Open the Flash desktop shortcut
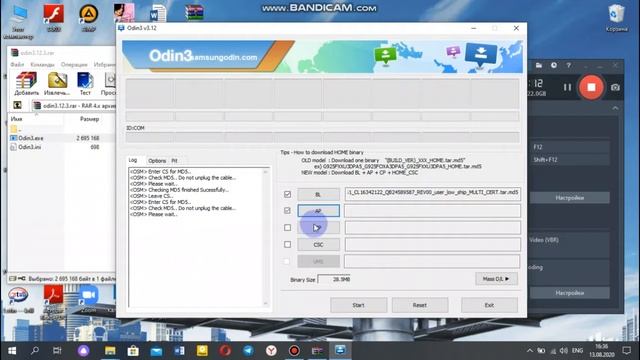The image size is (640, 360). [x=54, y=18]
